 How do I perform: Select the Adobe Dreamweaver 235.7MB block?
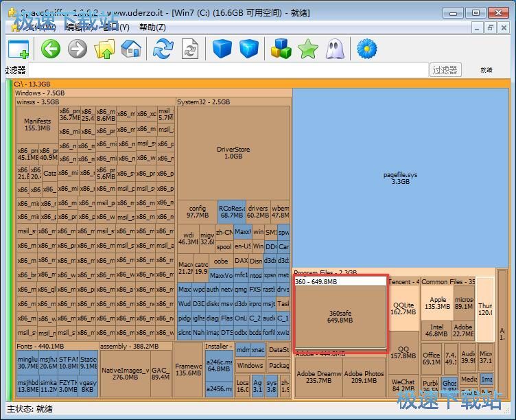tap(318, 377)
